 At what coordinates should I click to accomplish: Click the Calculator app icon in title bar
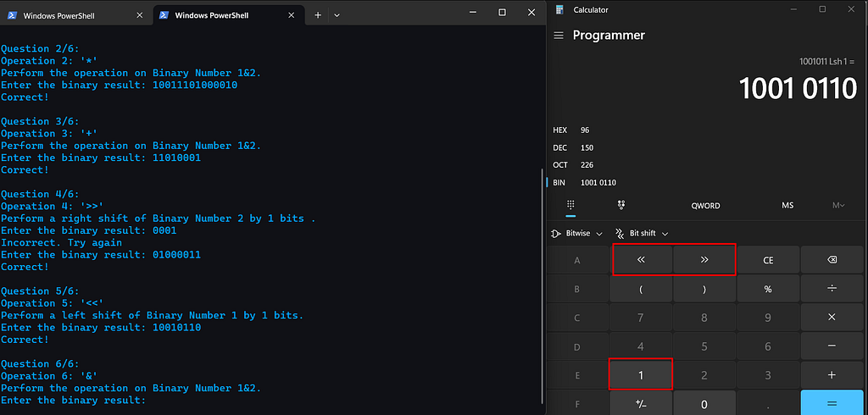(x=559, y=9)
